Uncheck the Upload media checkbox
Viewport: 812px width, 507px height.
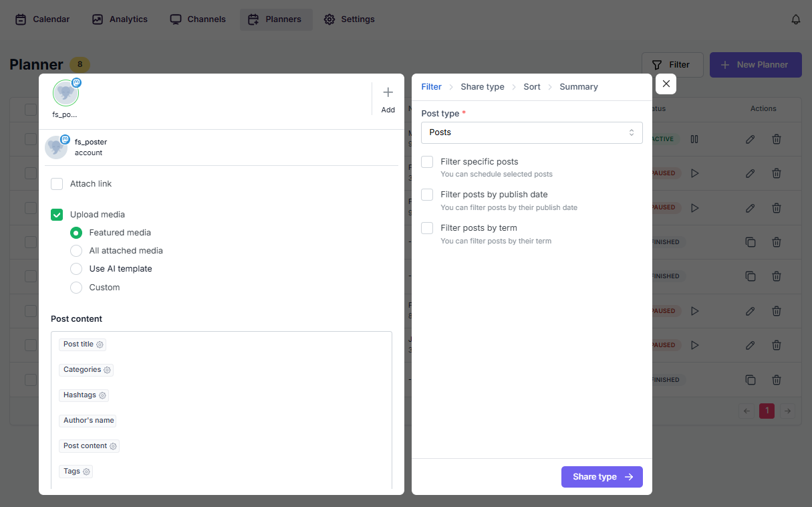click(x=57, y=215)
